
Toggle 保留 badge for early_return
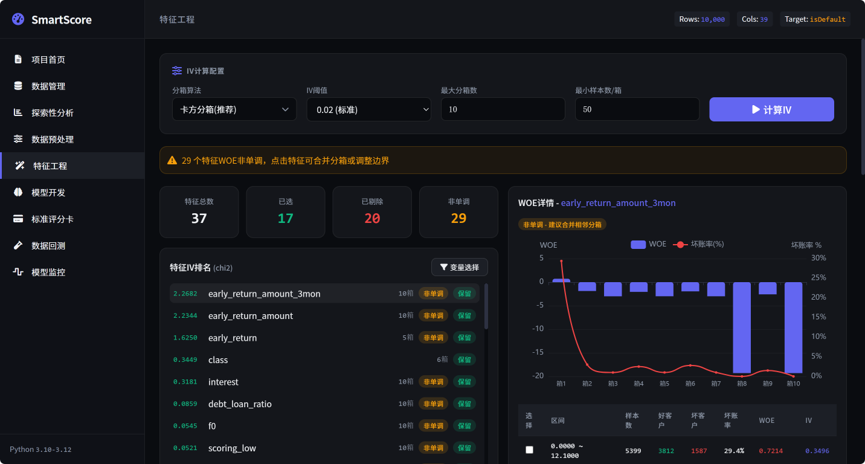(464, 338)
